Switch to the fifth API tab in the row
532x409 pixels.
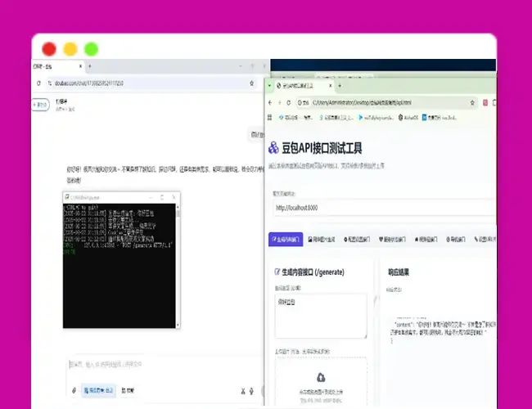426,240
